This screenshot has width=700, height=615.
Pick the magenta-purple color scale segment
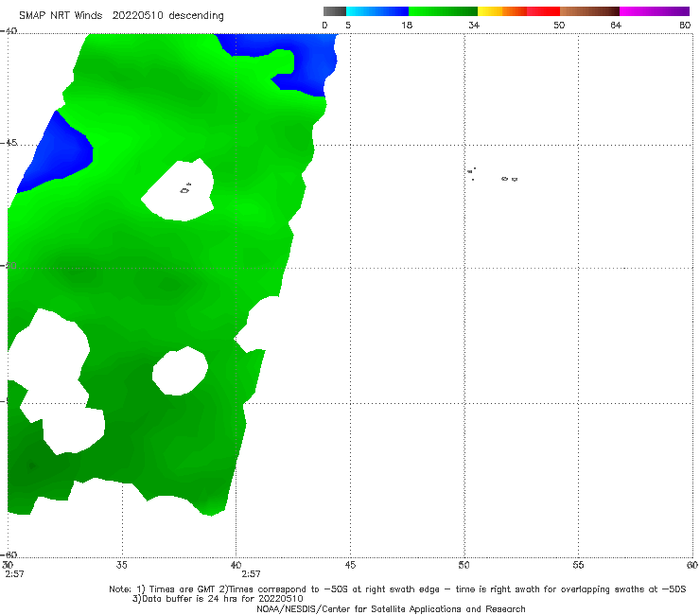click(x=655, y=11)
